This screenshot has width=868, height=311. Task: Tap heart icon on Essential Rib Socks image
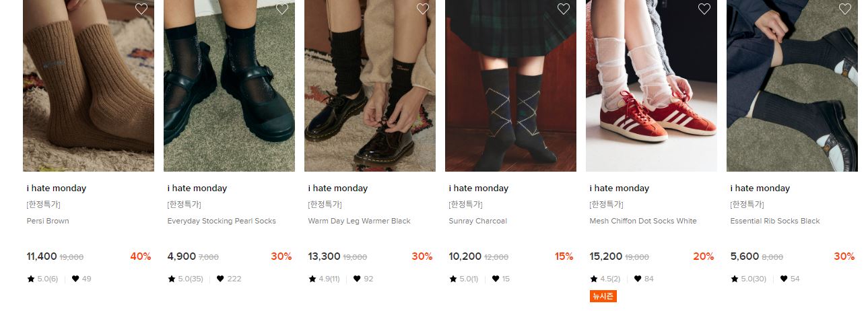845,9
